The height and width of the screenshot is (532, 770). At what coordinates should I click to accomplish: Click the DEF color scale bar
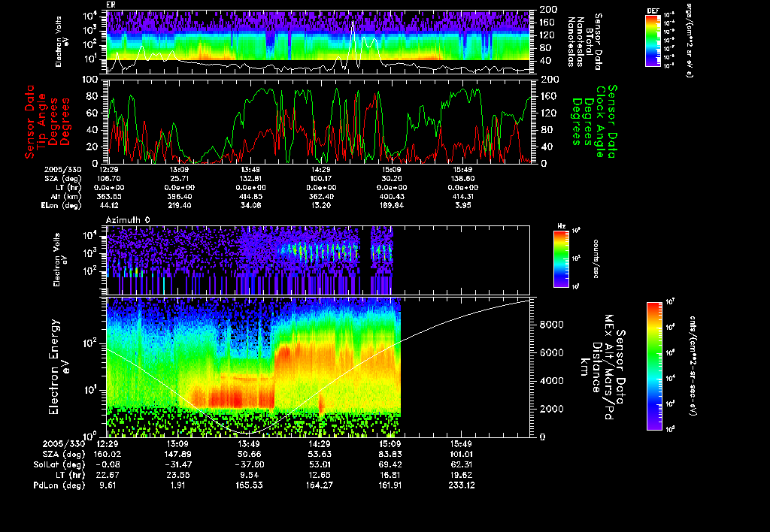[x=653, y=41]
